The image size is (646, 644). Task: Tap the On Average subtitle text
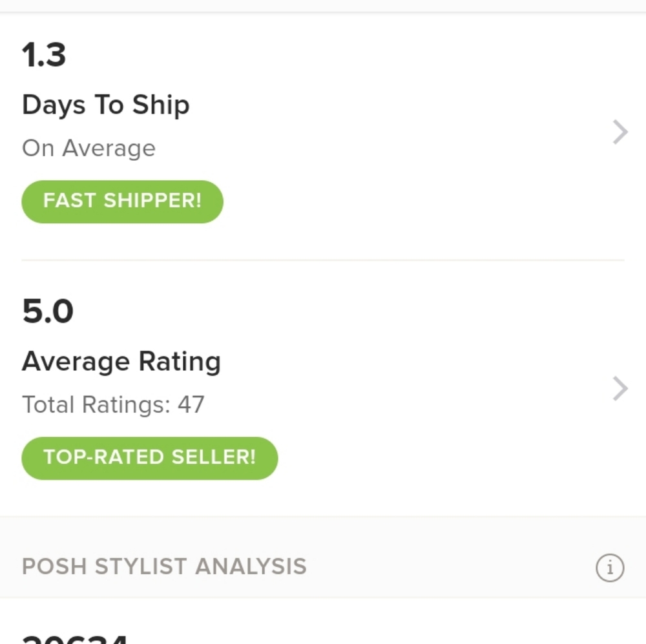(x=89, y=149)
